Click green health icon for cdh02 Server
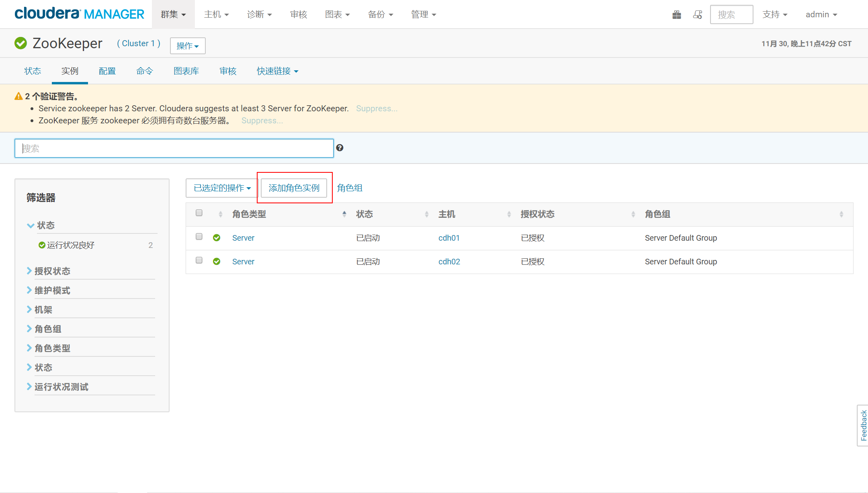This screenshot has width=868, height=493. coord(217,262)
